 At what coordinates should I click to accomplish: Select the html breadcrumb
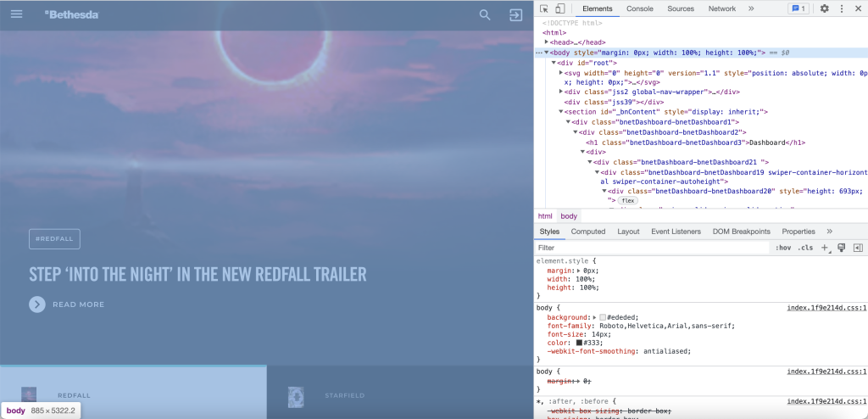545,216
